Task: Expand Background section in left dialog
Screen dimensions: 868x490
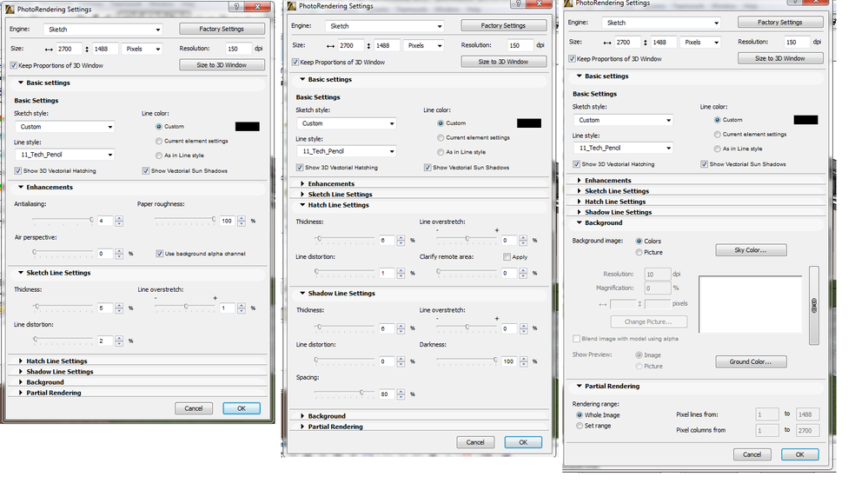Action: click(x=21, y=382)
